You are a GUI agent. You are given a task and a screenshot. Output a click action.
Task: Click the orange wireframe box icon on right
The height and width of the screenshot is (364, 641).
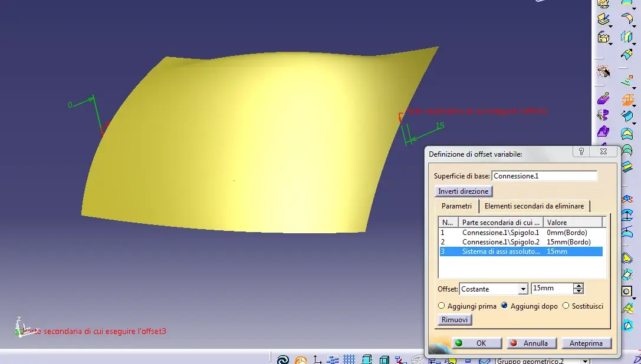627,99
